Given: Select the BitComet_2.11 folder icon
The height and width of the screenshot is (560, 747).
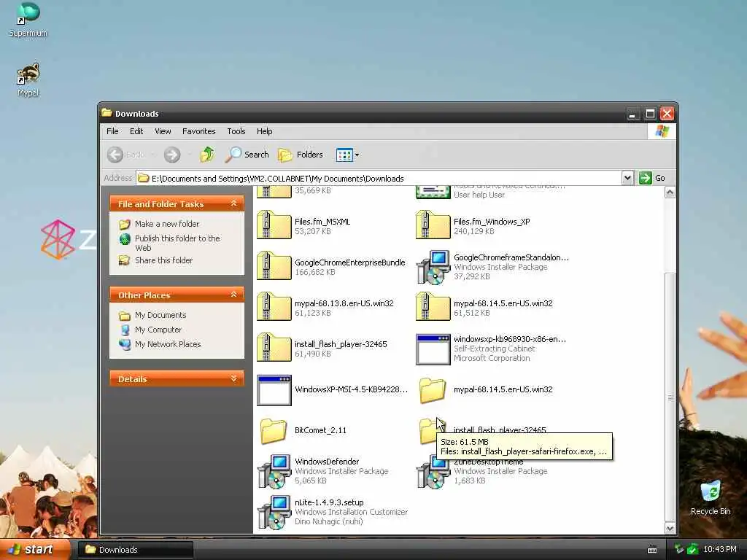Looking at the screenshot, I should (x=274, y=431).
